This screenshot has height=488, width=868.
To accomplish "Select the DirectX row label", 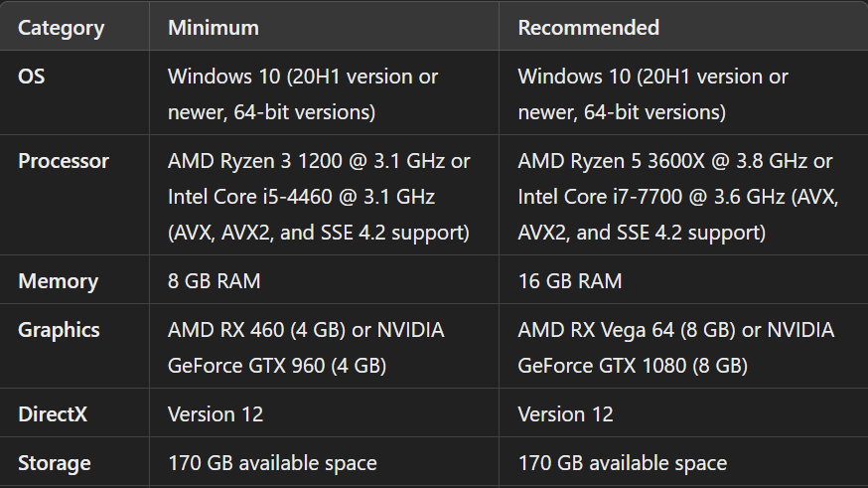I will click(x=53, y=413).
